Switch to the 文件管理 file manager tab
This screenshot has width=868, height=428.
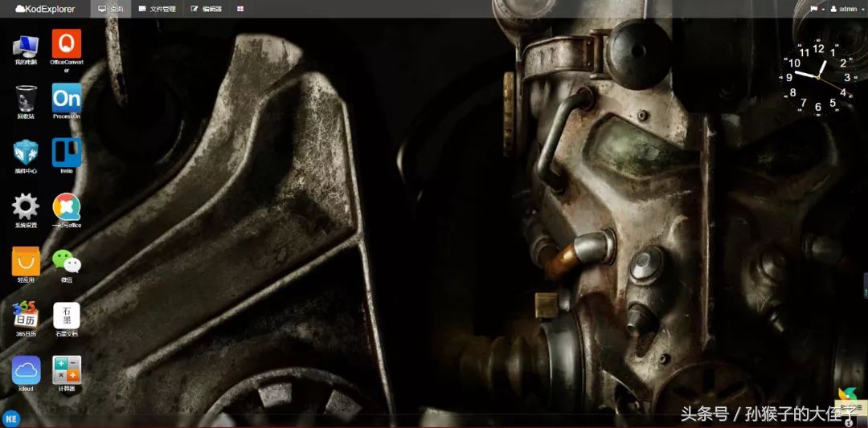pos(157,9)
